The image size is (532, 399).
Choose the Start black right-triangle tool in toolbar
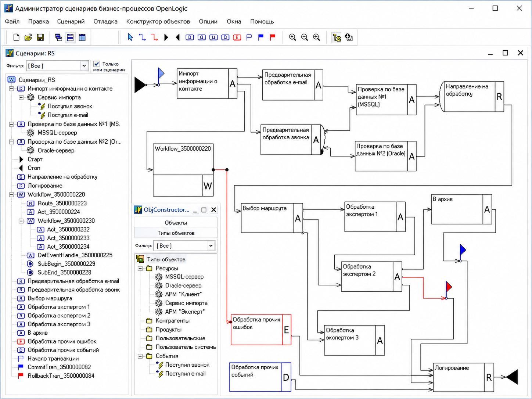166,37
